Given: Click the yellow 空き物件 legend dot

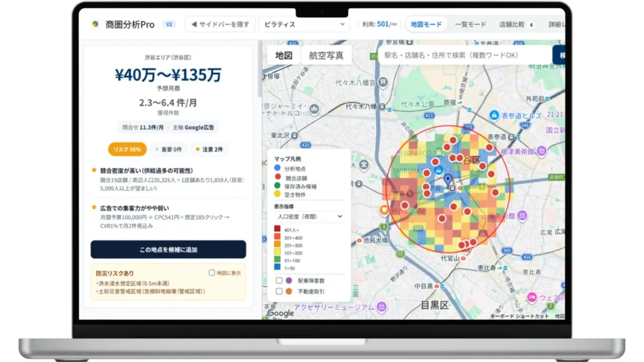Looking at the screenshot, I should [277, 194].
